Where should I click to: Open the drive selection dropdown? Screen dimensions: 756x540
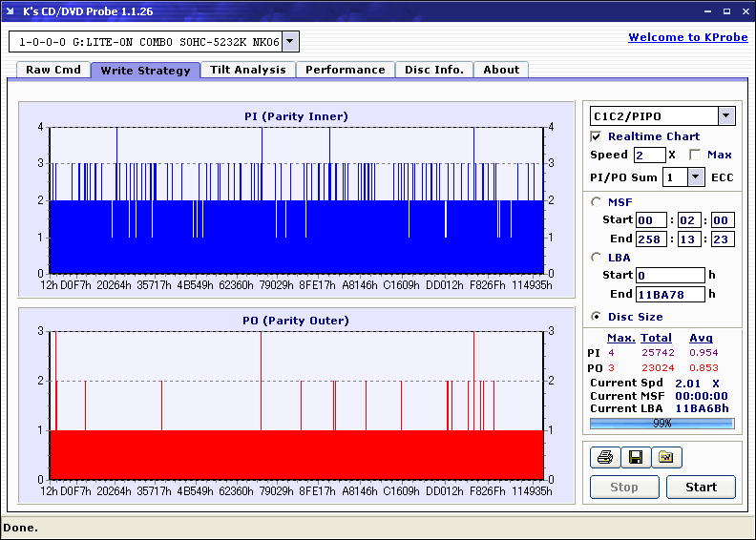point(291,42)
